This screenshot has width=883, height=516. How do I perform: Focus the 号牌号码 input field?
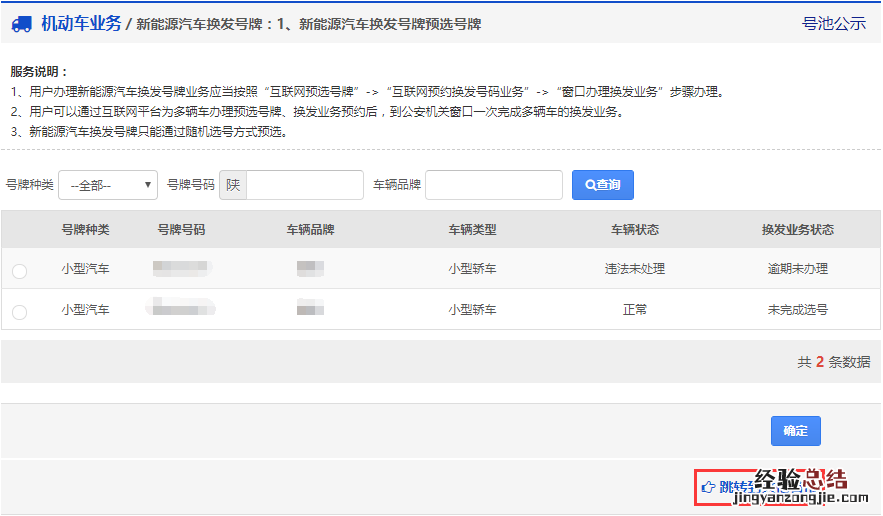click(304, 185)
